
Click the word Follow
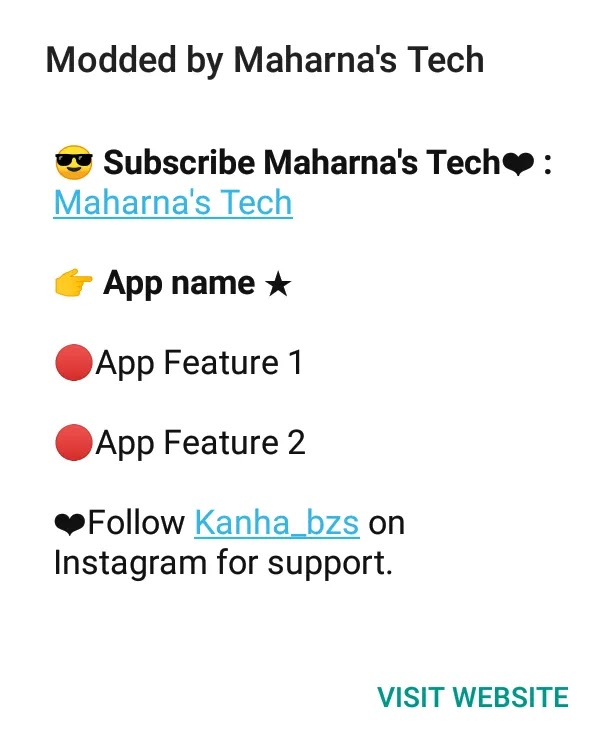tap(136, 522)
